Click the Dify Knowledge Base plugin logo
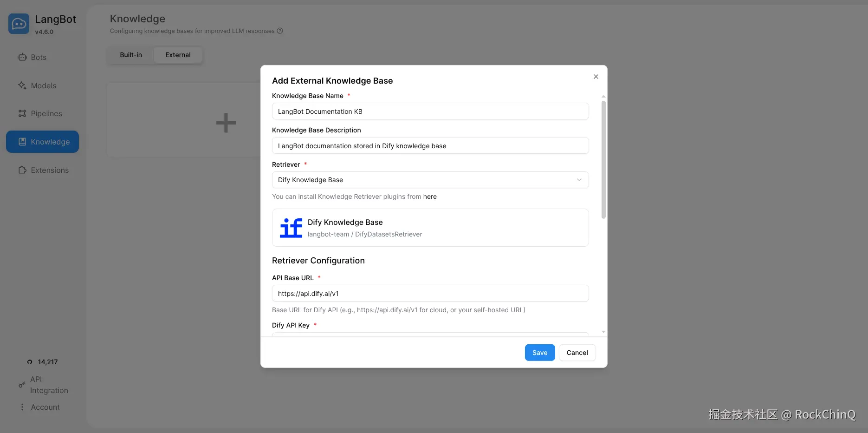The image size is (868, 433). point(291,228)
